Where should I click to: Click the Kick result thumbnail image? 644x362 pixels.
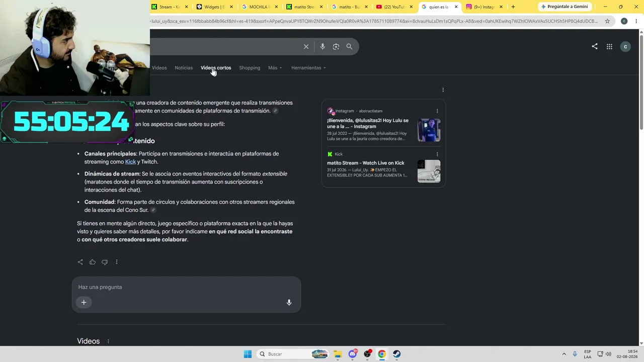(x=429, y=171)
